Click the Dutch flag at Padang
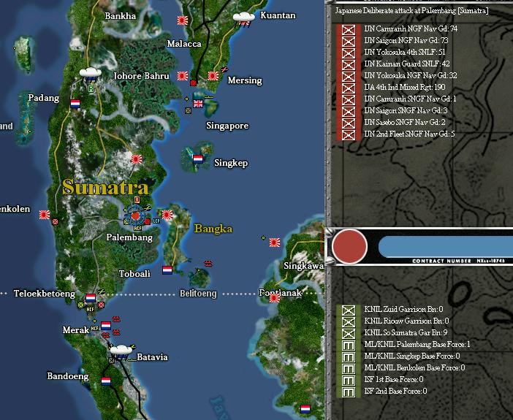The width and height of the screenshot is (513, 420). [x=75, y=104]
